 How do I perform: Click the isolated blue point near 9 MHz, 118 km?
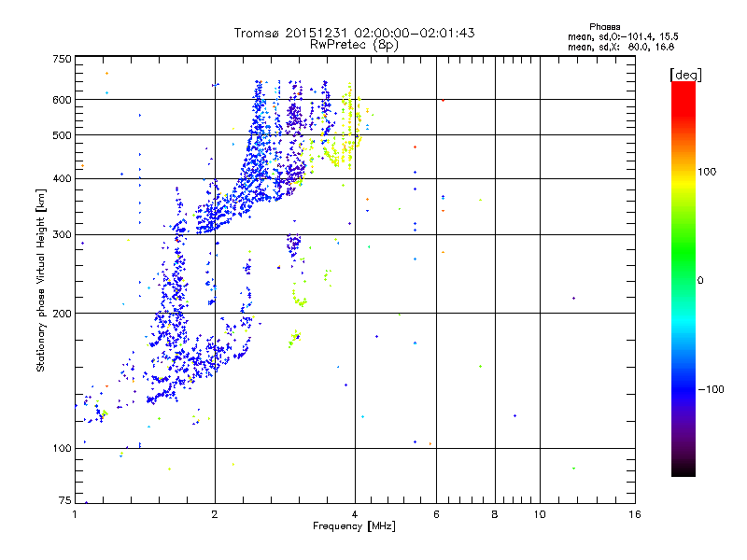click(x=515, y=415)
